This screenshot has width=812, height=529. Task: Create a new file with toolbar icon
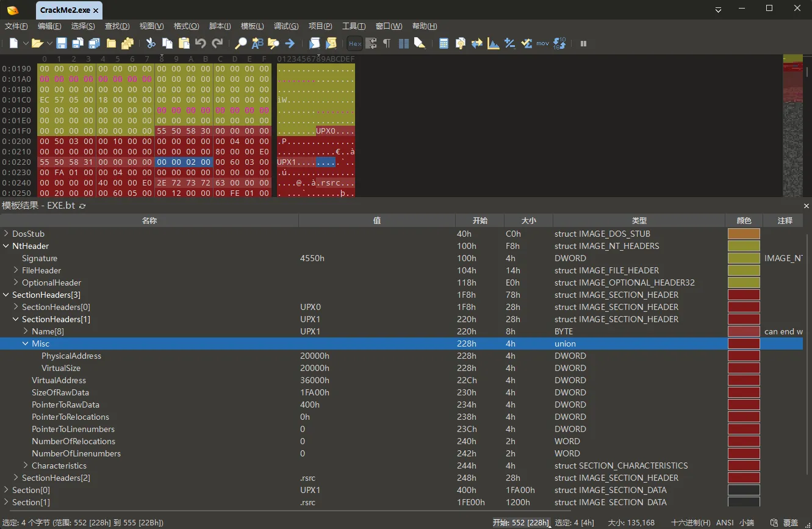(14, 43)
